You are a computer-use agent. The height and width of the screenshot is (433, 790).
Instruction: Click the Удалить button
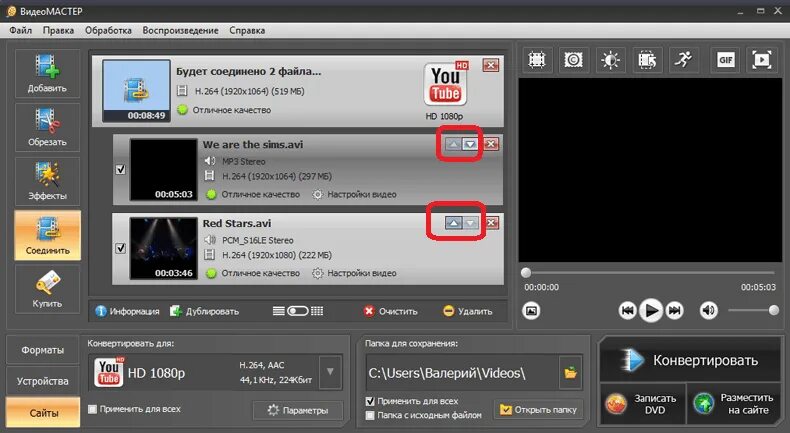(x=468, y=312)
